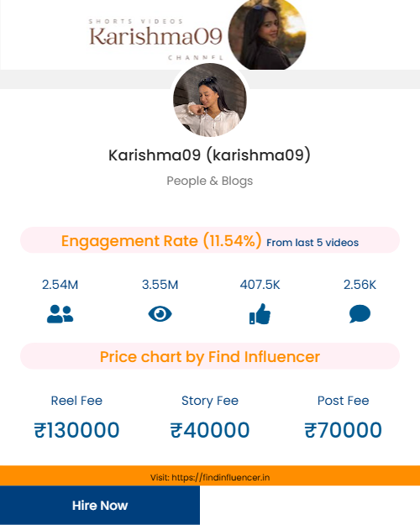Click the Hire Now button
The height and width of the screenshot is (525, 420).
coord(100,505)
